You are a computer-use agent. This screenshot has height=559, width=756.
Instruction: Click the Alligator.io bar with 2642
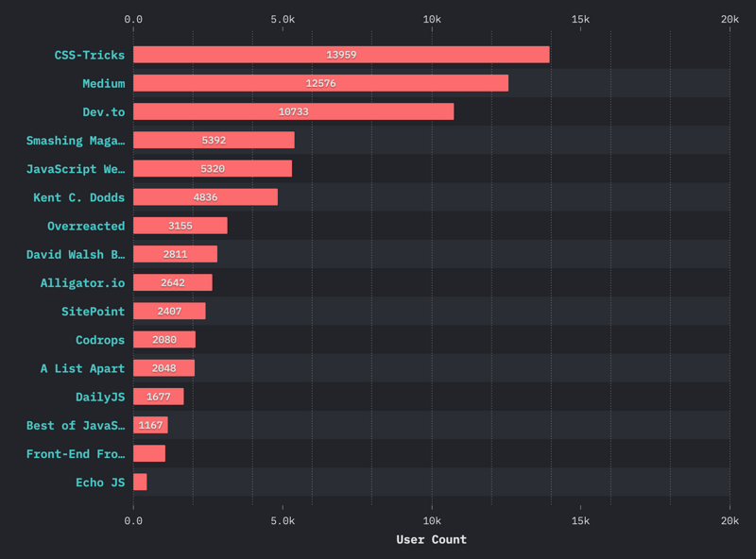pos(173,282)
